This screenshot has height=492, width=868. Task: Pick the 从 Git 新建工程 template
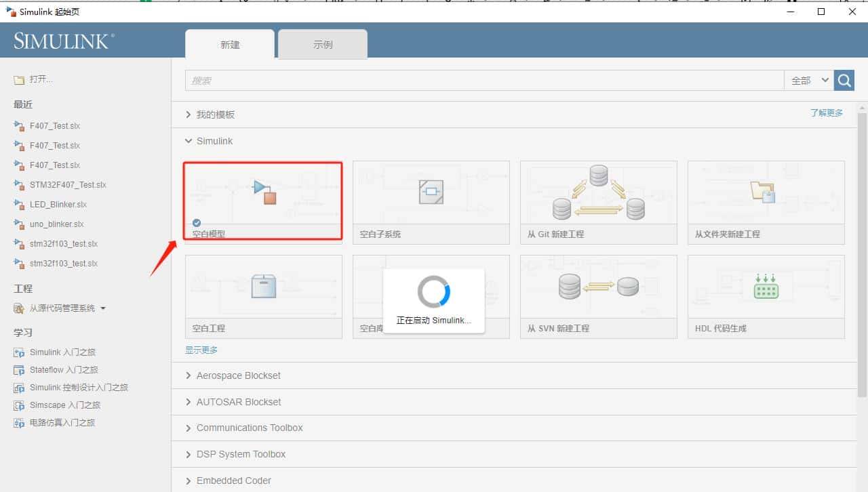point(598,202)
